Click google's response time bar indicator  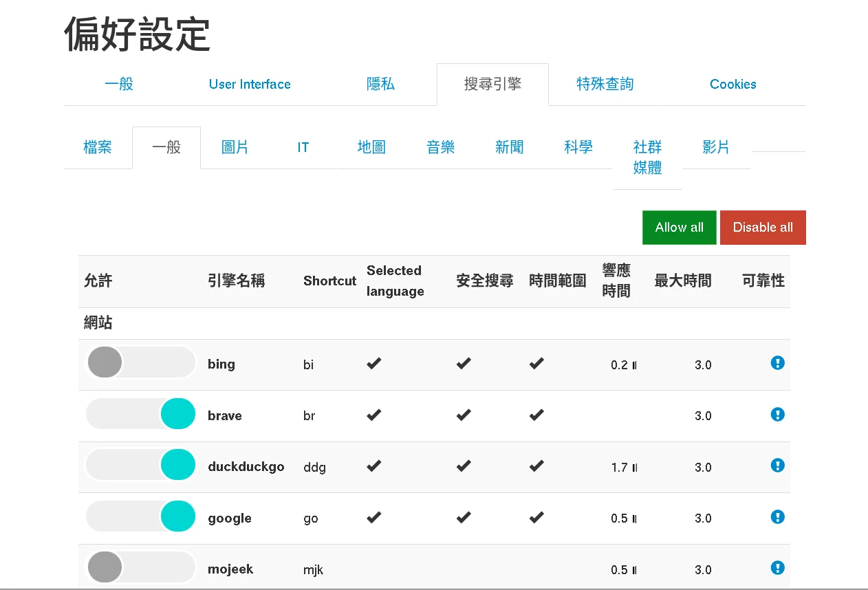[634, 519]
